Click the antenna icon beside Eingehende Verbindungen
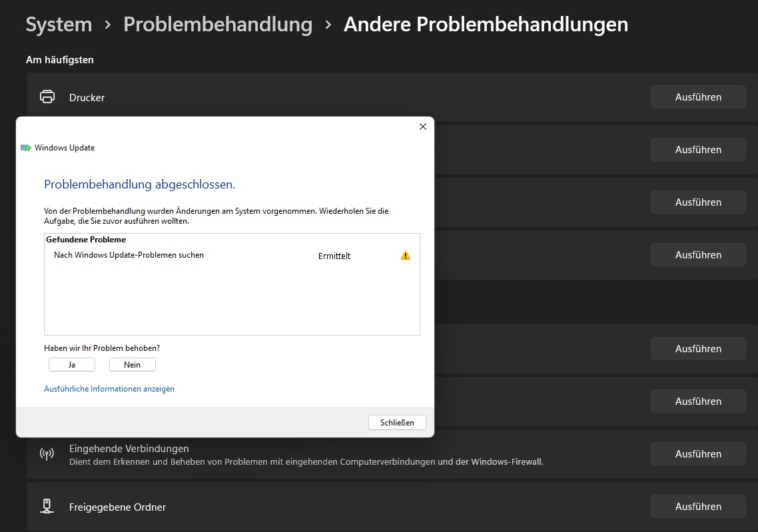This screenshot has width=758, height=532. click(x=47, y=453)
